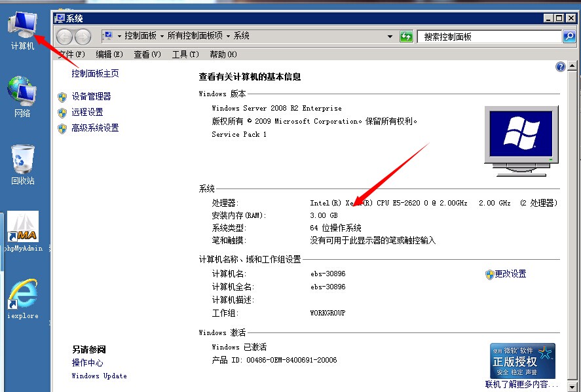Open the 高级系统设置 link
This screenshot has height=392, width=581.
pos(95,128)
